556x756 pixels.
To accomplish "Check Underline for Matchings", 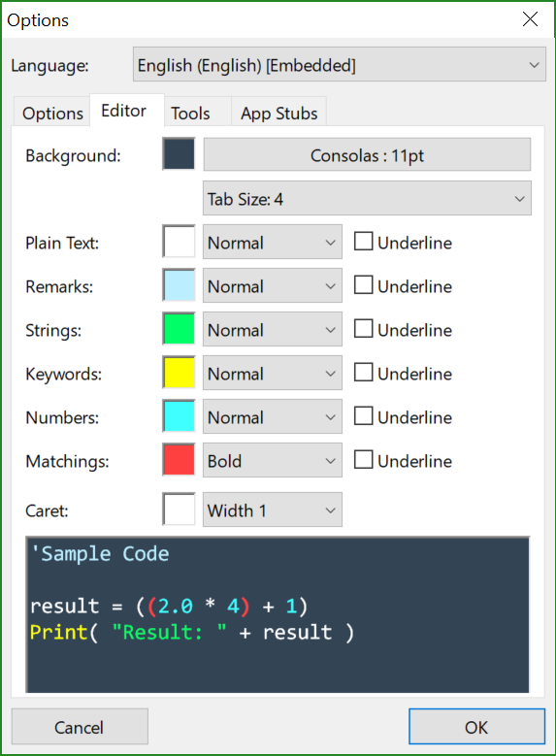I will (363, 459).
